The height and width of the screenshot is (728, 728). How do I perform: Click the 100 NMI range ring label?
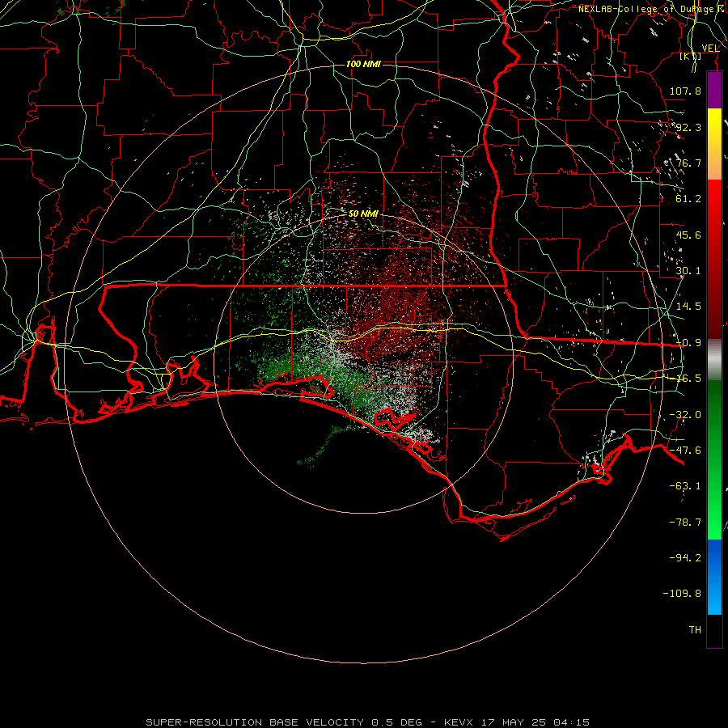(x=363, y=64)
